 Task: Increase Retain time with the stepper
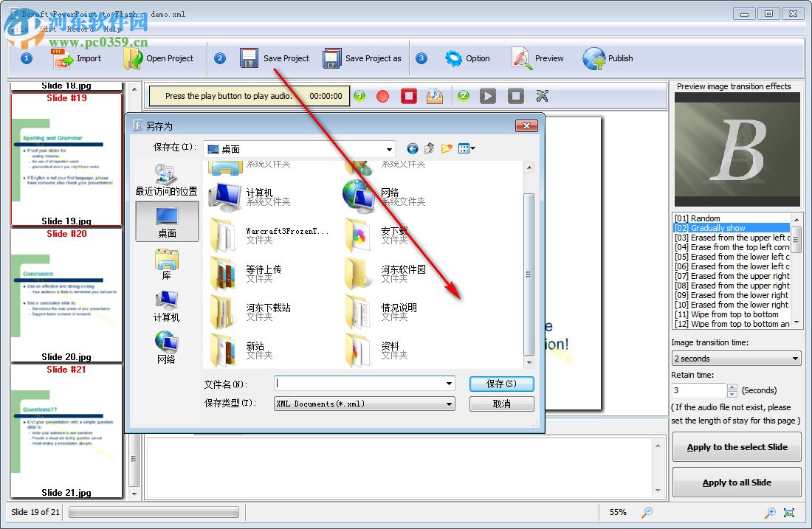click(x=731, y=386)
